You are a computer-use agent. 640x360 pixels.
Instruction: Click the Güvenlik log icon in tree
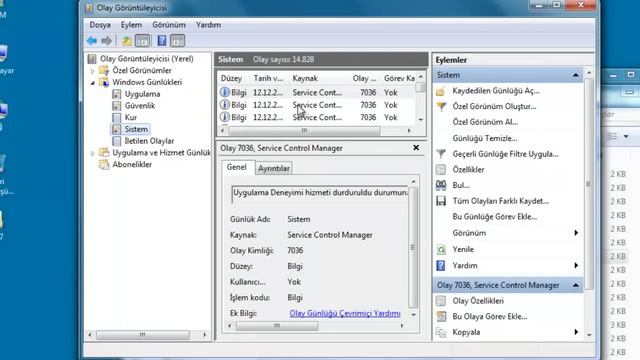click(x=117, y=106)
